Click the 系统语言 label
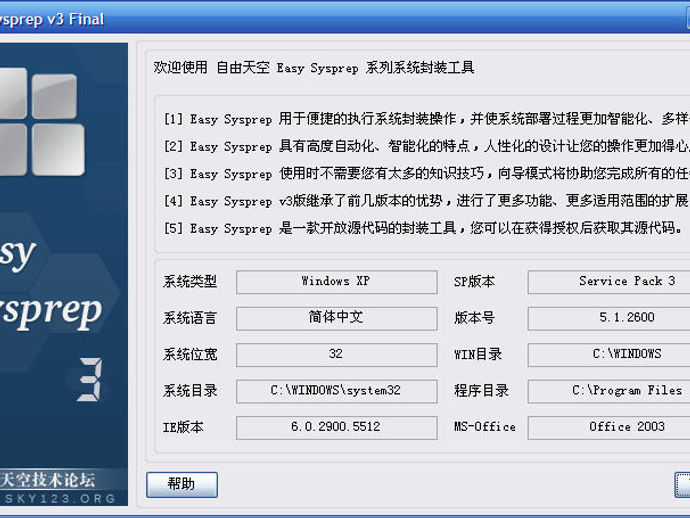 click(190, 318)
